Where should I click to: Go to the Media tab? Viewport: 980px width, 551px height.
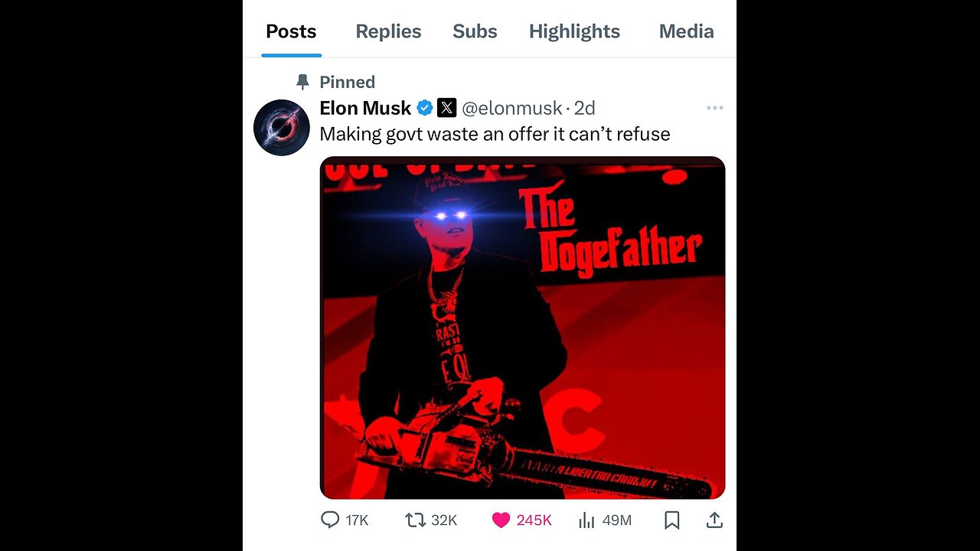coord(686,31)
